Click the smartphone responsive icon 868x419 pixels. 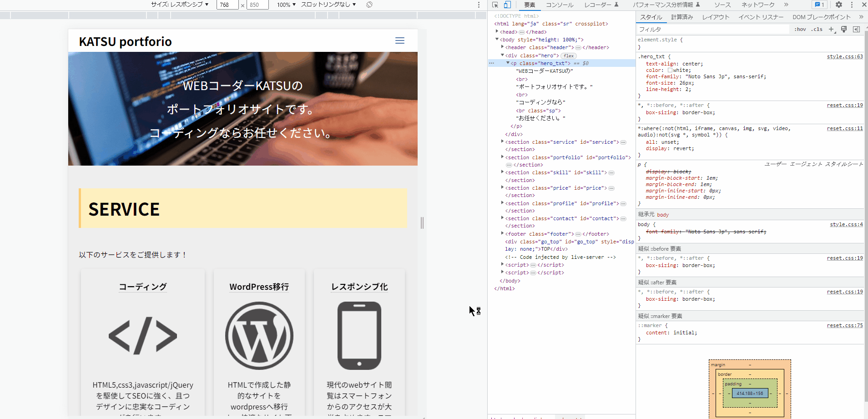[359, 336]
